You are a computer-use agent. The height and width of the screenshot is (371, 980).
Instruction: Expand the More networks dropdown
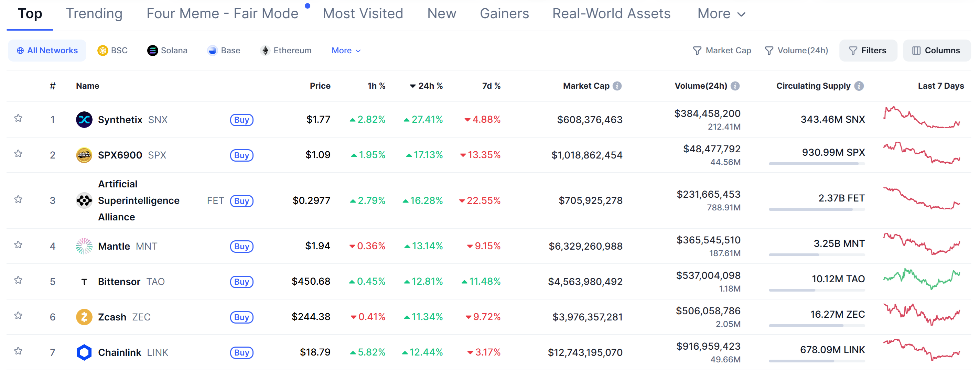coord(345,51)
